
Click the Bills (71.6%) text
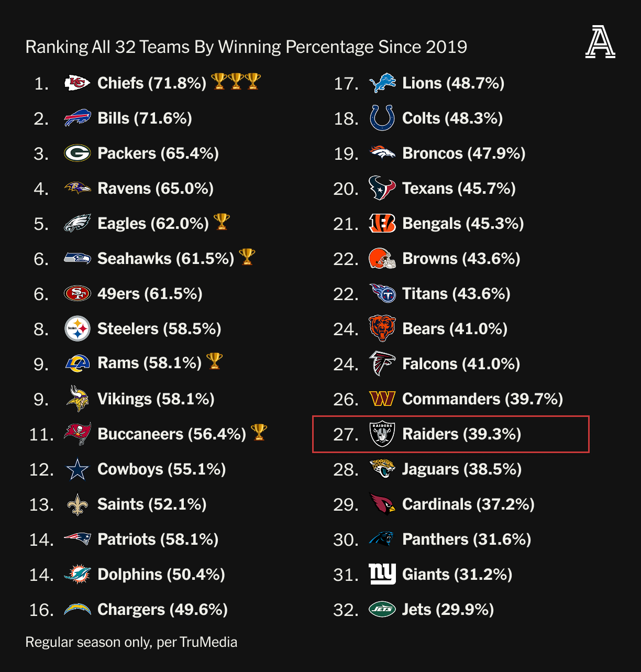145,118
